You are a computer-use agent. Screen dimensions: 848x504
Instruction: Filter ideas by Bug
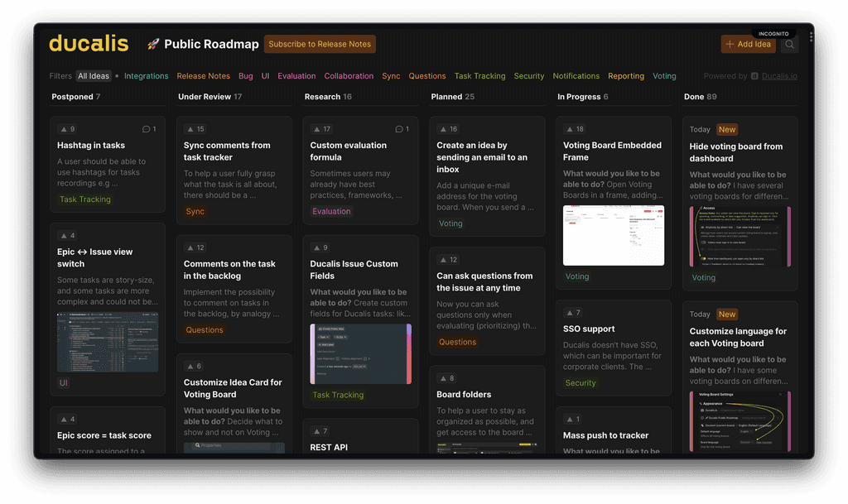point(245,76)
